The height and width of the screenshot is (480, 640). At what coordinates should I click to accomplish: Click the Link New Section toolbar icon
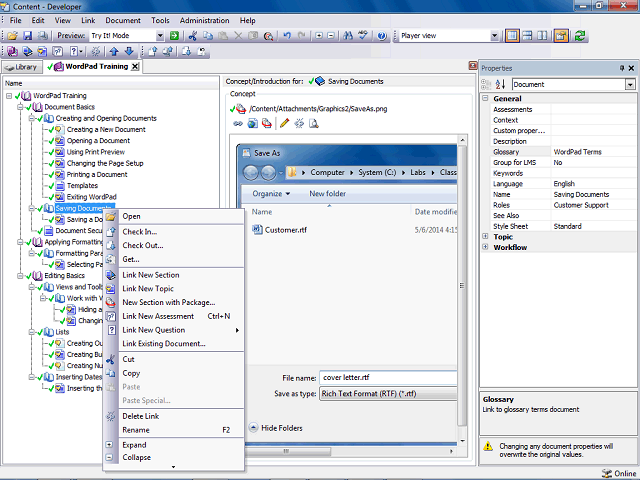[x=27, y=51]
